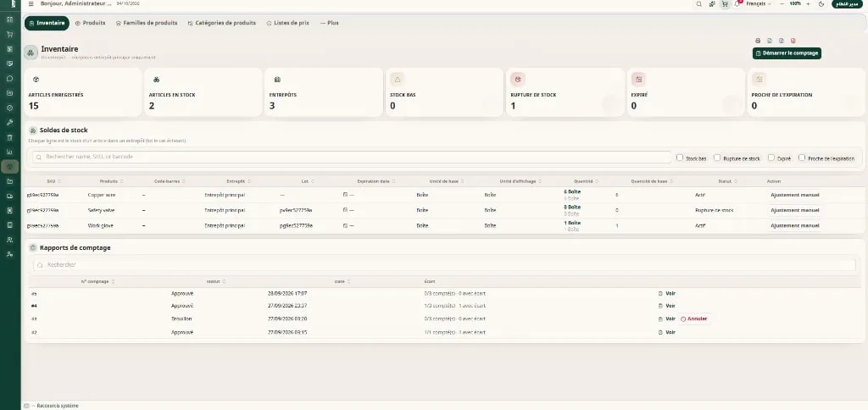
Task: Click Voir for count #2
Action: (666, 332)
